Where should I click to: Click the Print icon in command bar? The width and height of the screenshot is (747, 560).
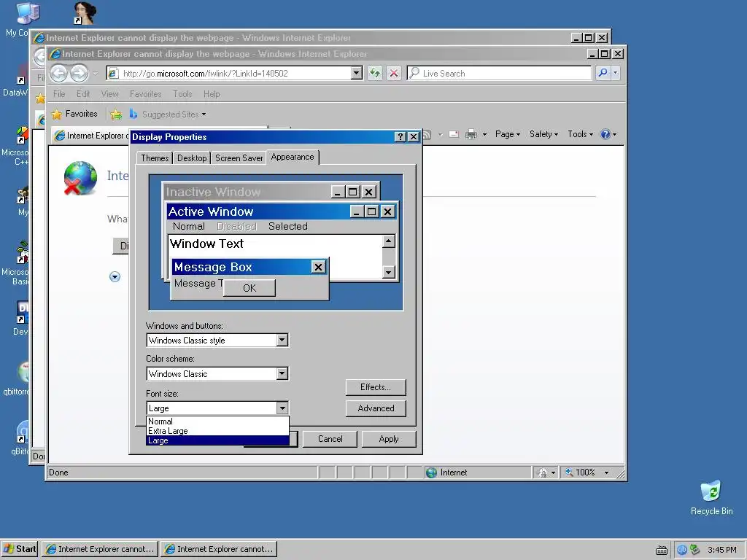click(x=471, y=134)
